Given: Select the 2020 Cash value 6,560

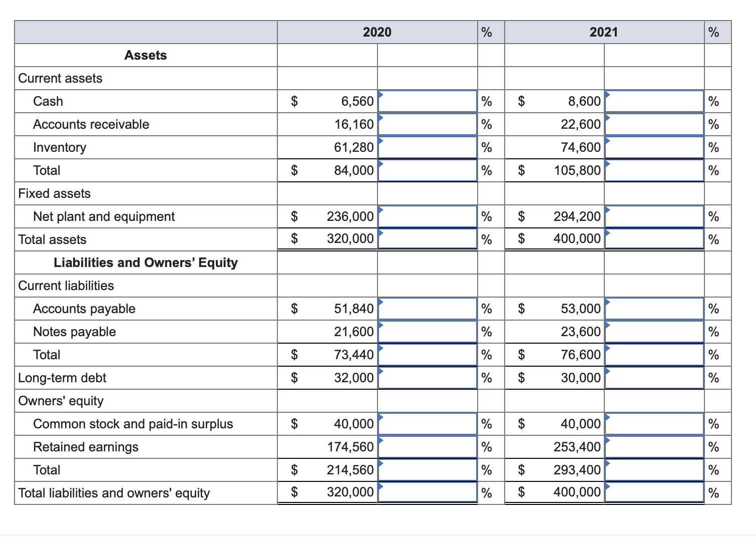Looking at the screenshot, I should pos(357,101).
